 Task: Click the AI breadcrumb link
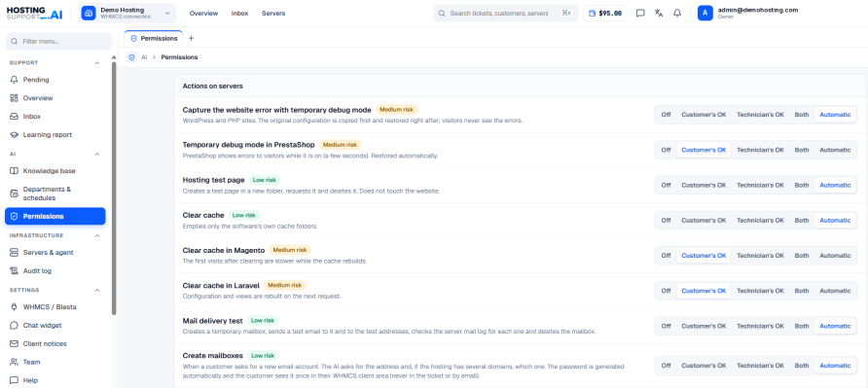144,57
